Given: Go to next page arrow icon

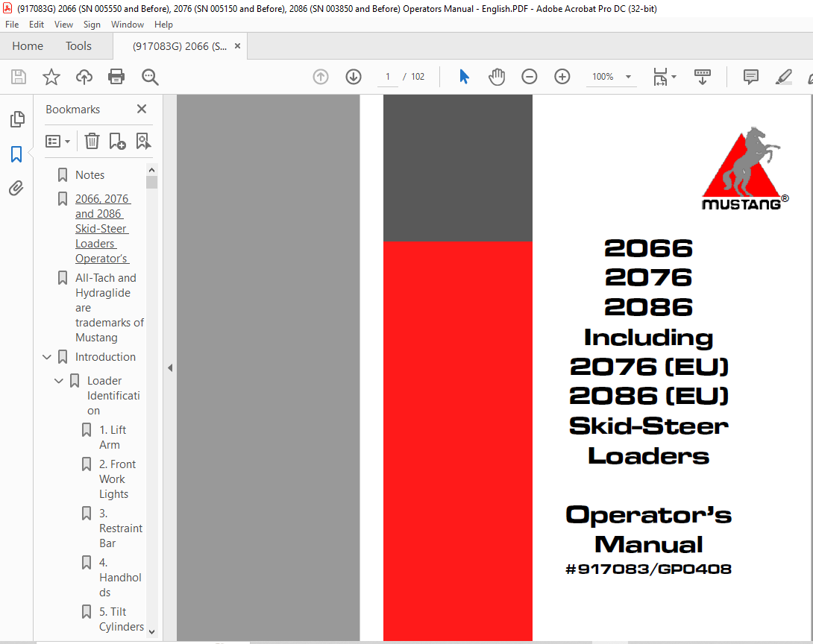Looking at the screenshot, I should click(x=354, y=77).
